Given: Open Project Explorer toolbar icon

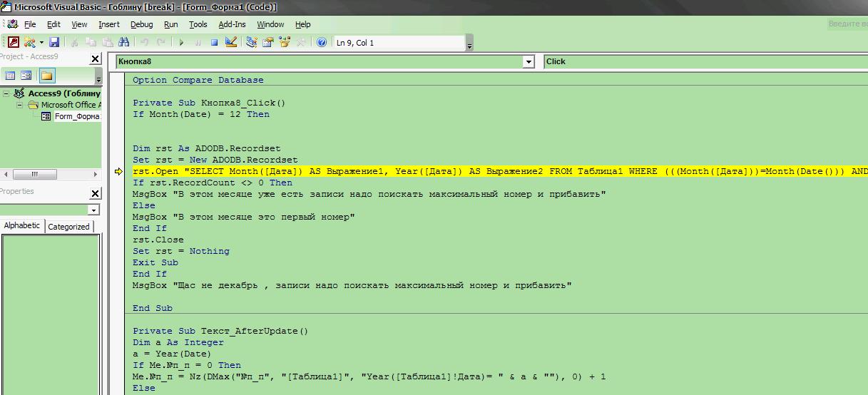Looking at the screenshot, I should (252, 43).
